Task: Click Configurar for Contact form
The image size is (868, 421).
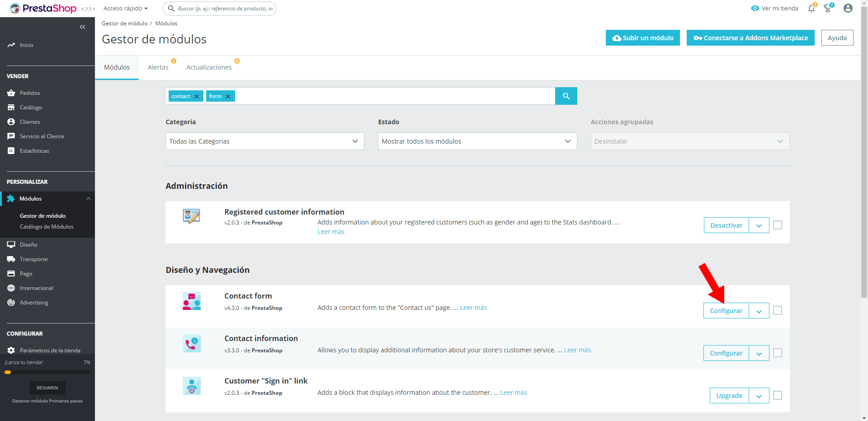Action: coord(726,311)
